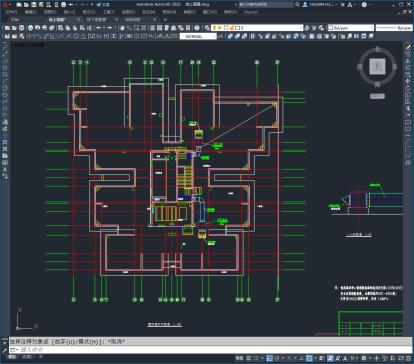The width and height of the screenshot is (414, 364).
Task: Open the 文件(F) menu
Action: click(x=11, y=12)
